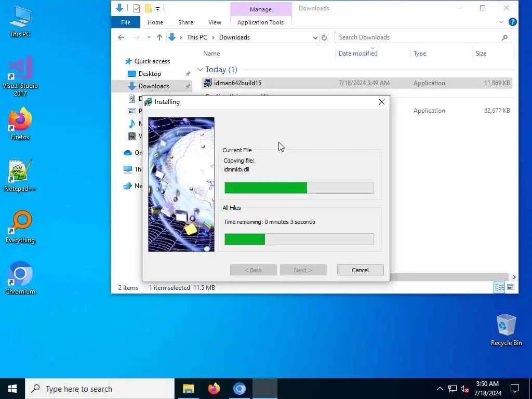
Task: Click Downloads in the address breadcrumb
Action: pos(234,37)
